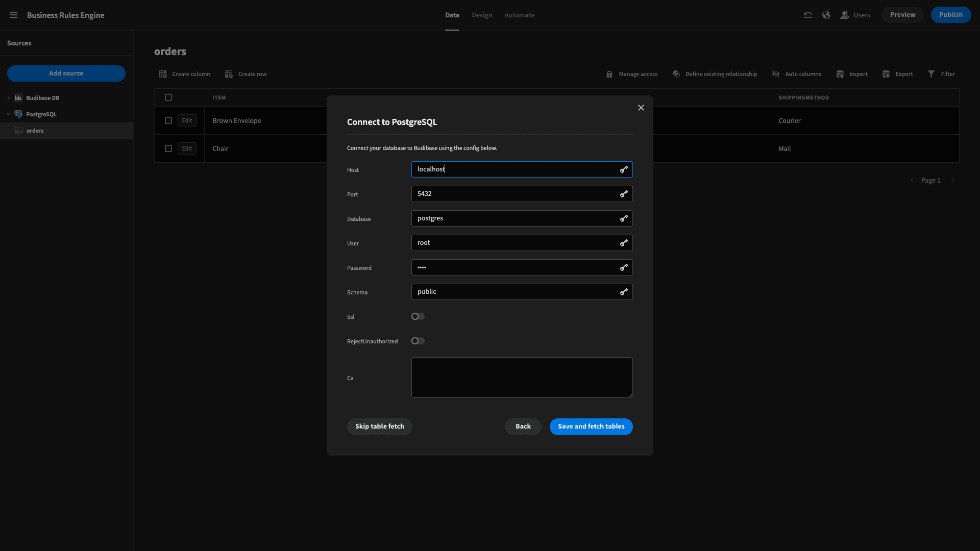Switch to the Design tab

[482, 15]
